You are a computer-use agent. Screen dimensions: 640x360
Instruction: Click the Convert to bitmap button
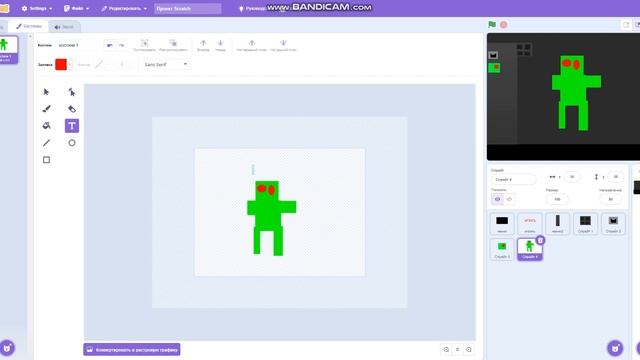click(132, 349)
